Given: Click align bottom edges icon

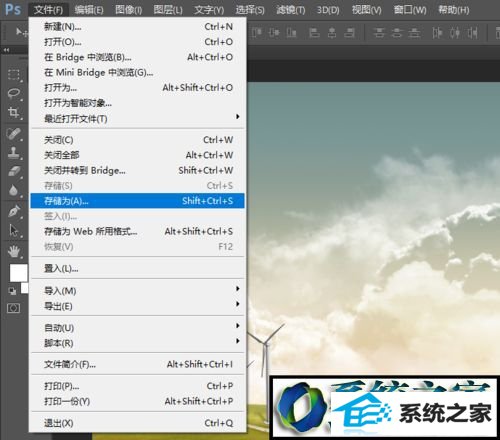Looking at the screenshot, I should (x=292, y=33).
